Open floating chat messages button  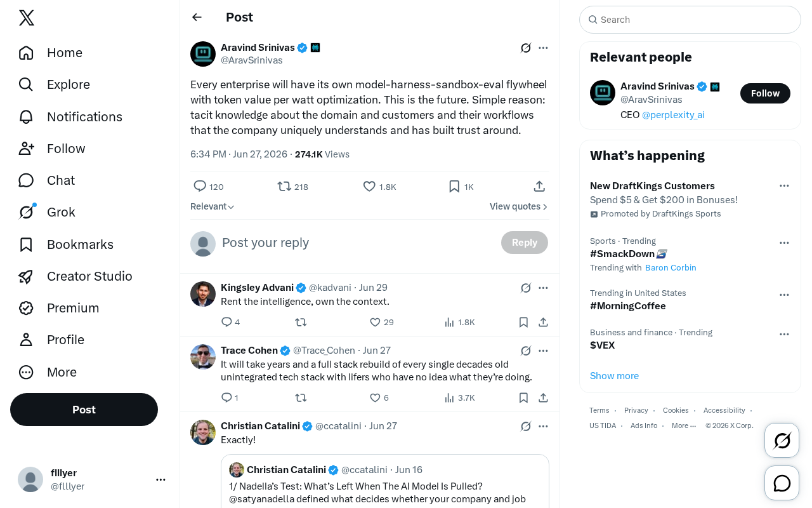tap(782, 483)
